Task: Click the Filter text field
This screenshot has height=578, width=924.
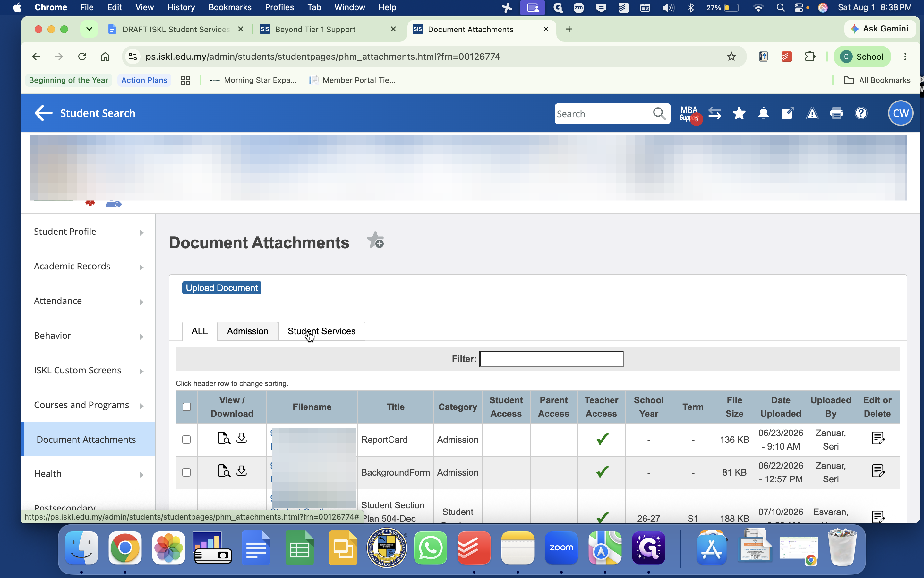Action: pyautogui.click(x=551, y=359)
